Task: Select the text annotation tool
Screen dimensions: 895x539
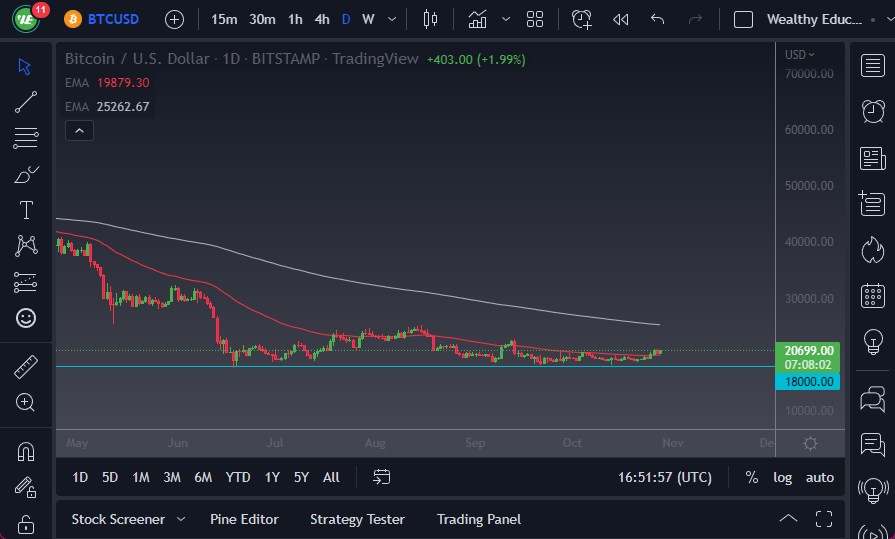Action: click(26, 210)
